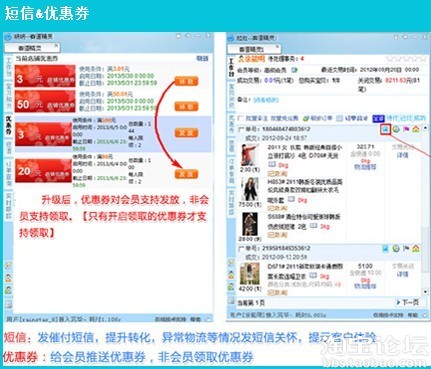Click 发放 button for highlighted 3元 coupon
Viewport: 431px width, 369px height.
click(186, 133)
